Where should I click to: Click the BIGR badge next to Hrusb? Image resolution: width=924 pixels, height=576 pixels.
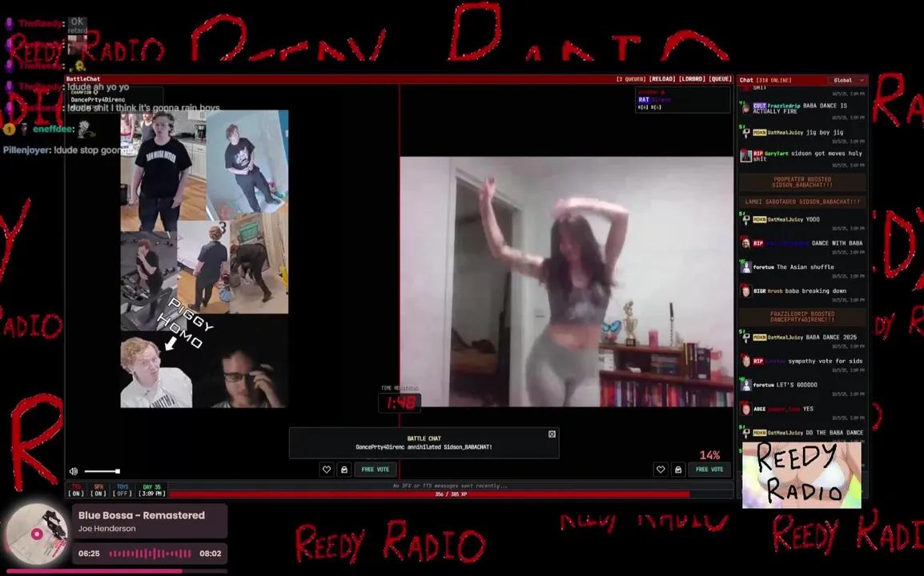click(760, 291)
